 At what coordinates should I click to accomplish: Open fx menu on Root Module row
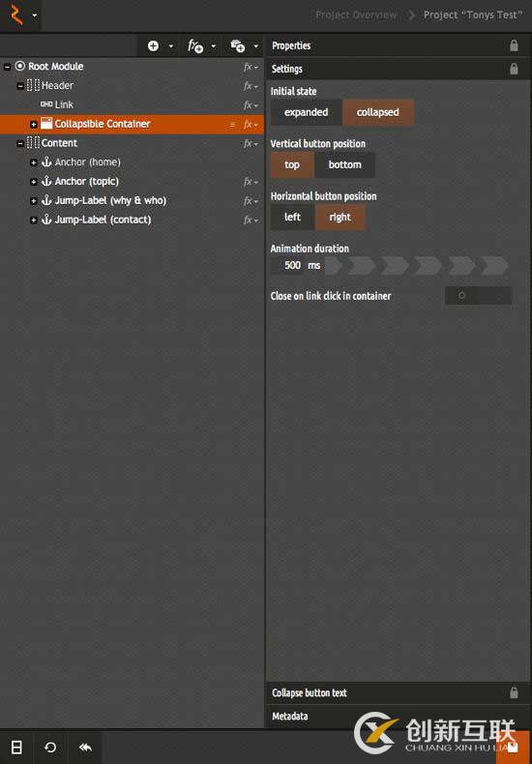(251, 67)
